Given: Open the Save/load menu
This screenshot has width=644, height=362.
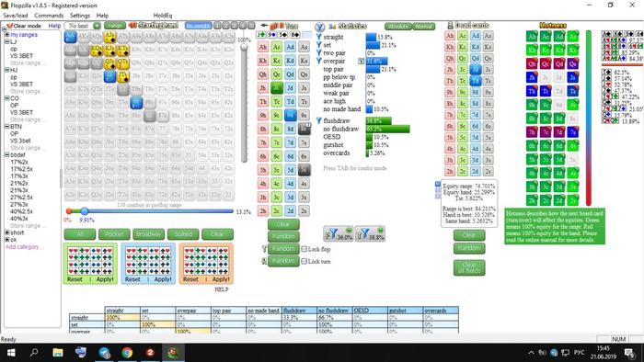Looking at the screenshot, I should 16,16.
